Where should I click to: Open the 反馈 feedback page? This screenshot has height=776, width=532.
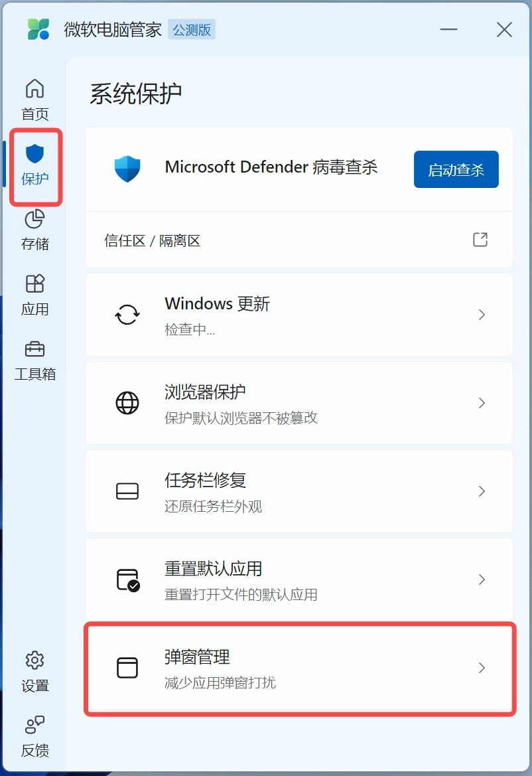(34, 736)
